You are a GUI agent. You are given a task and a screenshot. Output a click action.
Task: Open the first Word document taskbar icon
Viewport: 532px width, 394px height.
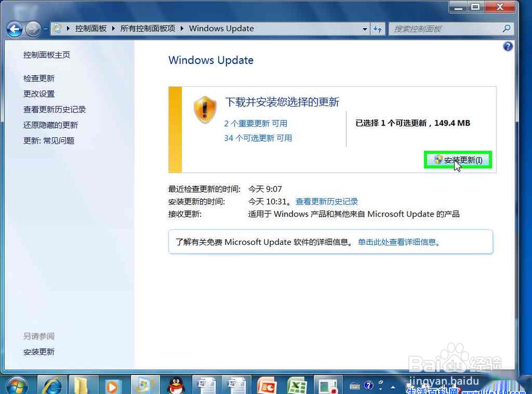[206, 385]
